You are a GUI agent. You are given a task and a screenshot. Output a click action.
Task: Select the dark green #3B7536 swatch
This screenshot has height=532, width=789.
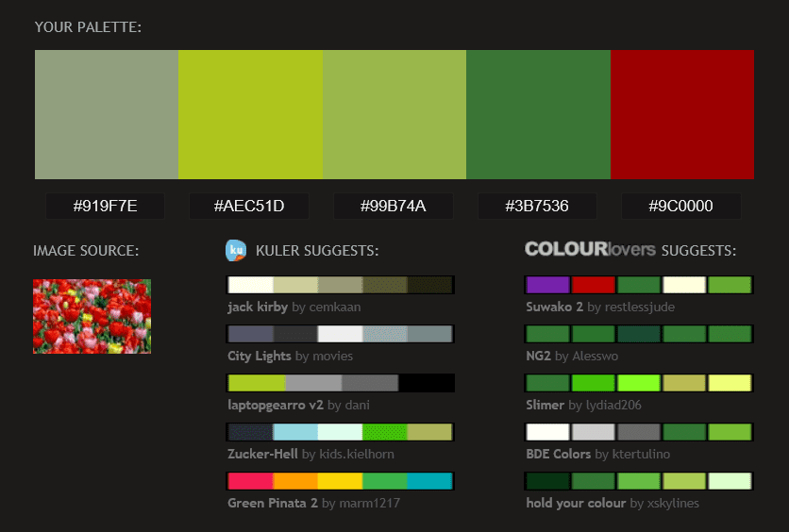coord(538,114)
